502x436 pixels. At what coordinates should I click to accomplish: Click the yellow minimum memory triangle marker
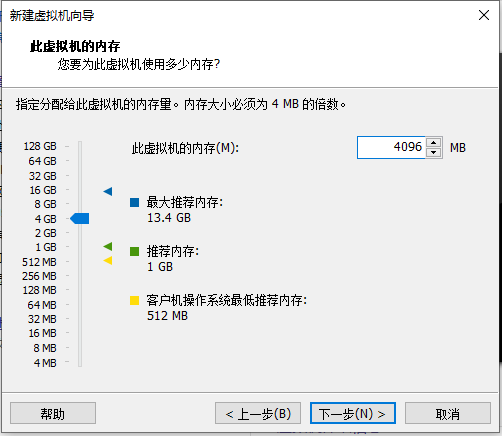108,261
